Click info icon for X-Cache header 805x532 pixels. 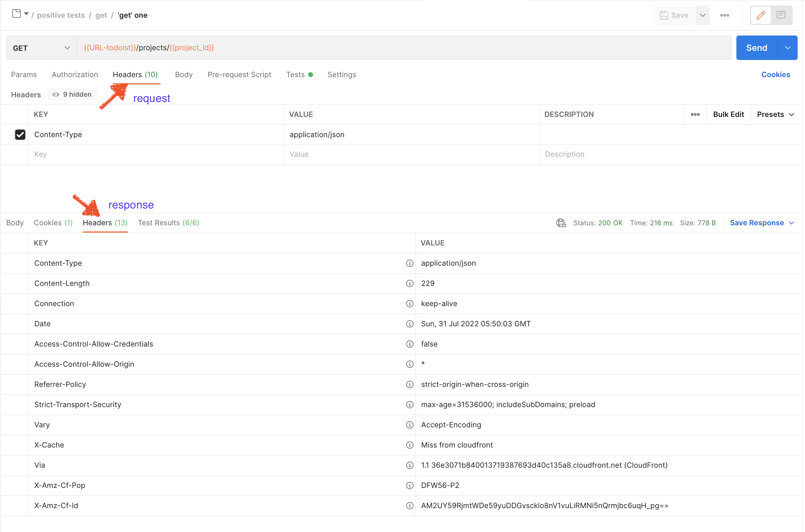(x=410, y=445)
